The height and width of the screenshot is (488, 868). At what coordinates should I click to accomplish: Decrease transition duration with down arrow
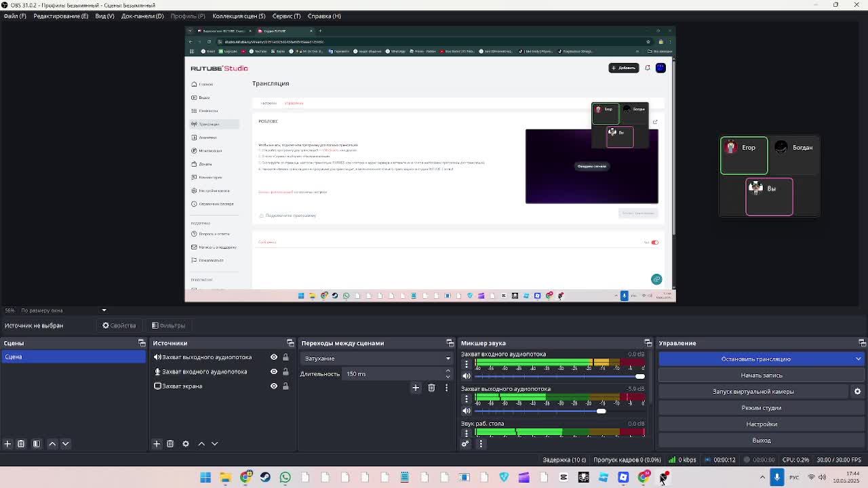point(448,376)
